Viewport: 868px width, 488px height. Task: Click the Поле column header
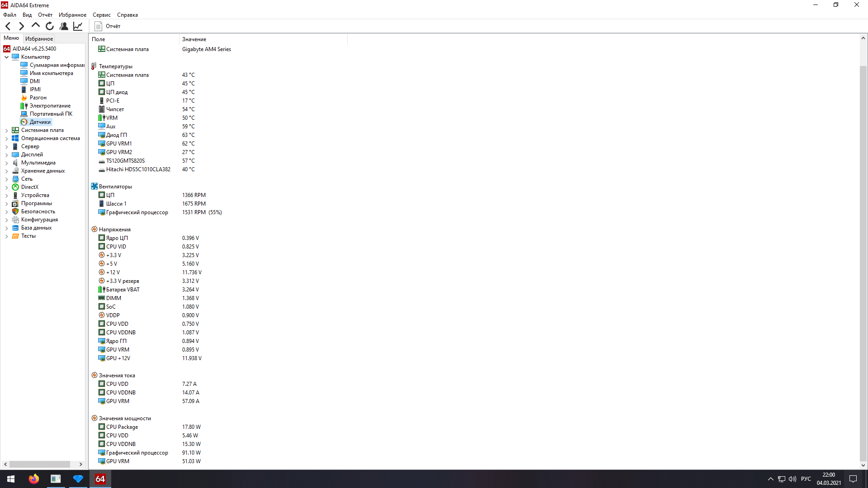tap(134, 39)
